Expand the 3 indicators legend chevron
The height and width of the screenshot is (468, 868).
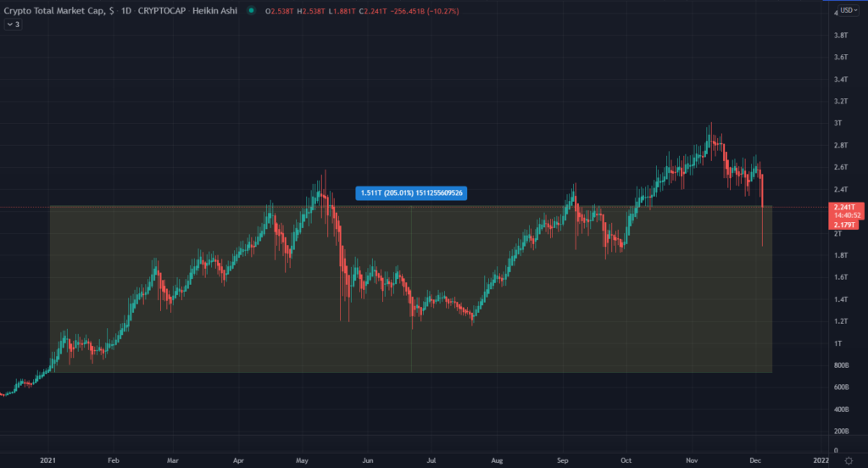(x=13, y=25)
